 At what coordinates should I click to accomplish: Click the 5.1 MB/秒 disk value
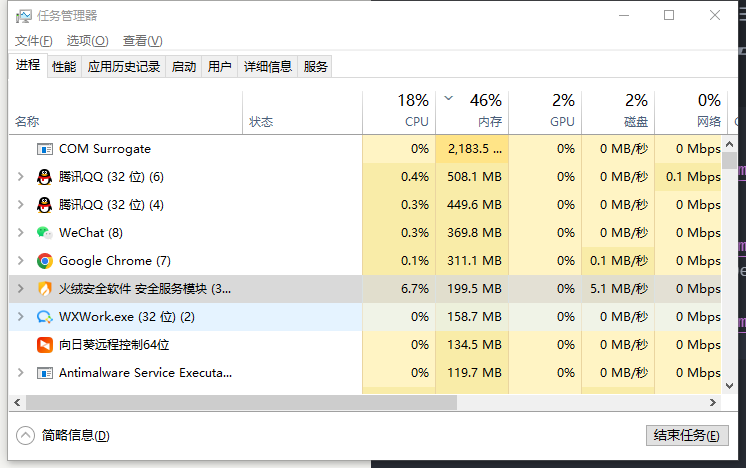pos(619,289)
